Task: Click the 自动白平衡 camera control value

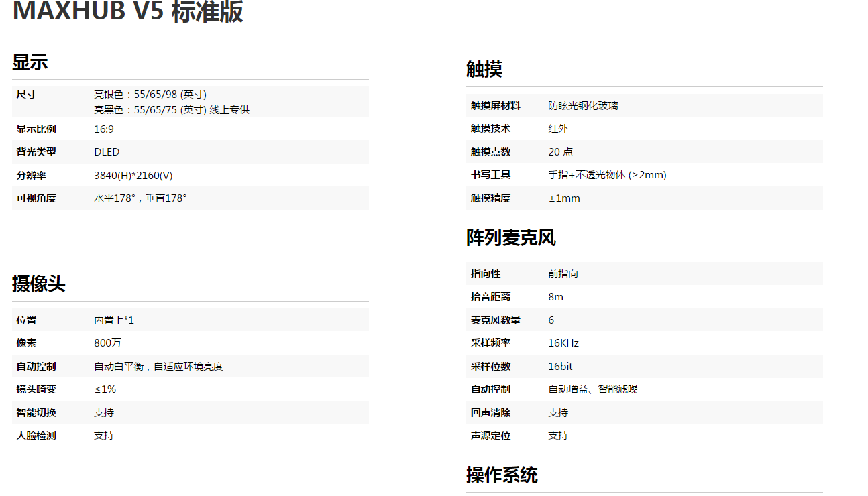Action: (x=158, y=366)
